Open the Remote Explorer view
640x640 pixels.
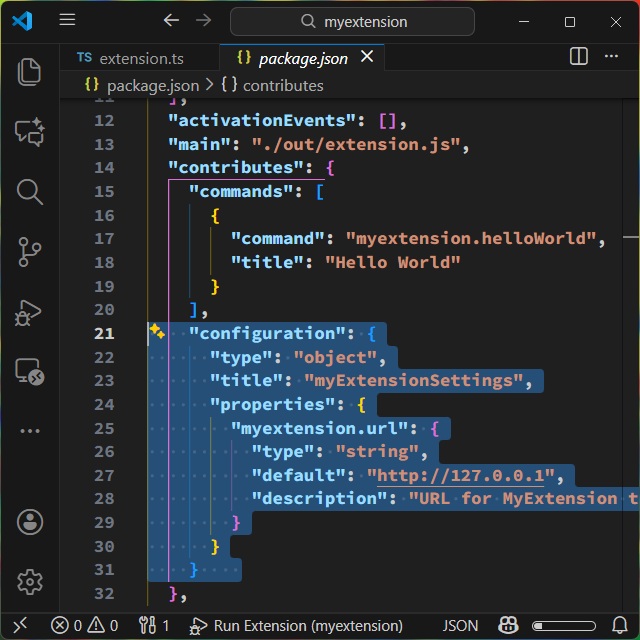[29, 372]
